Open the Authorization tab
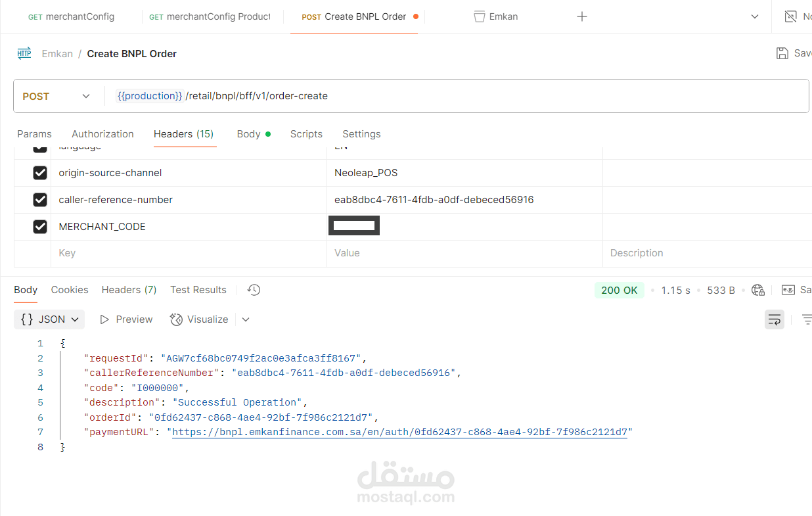The height and width of the screenshot is (516, 812). [x=102, y=134]
